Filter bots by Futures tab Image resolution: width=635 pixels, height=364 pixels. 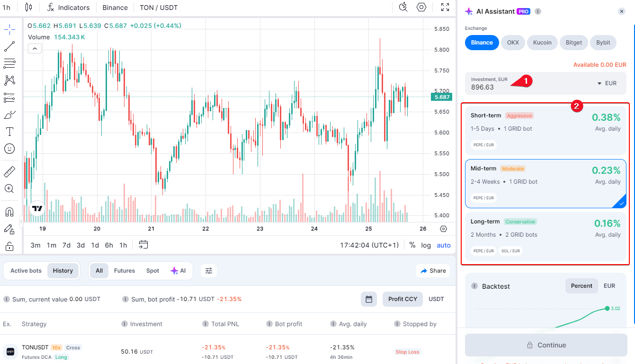(x=125, y=271)
